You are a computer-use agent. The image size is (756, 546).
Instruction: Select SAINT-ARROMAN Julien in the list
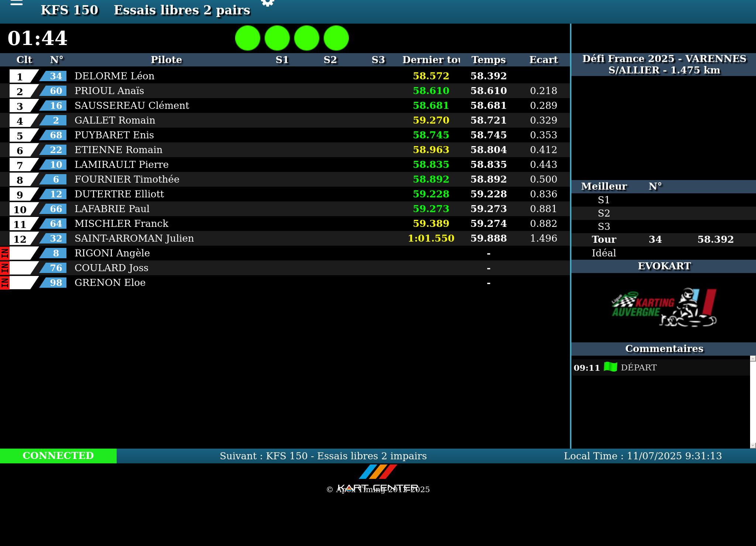point(134,238)
